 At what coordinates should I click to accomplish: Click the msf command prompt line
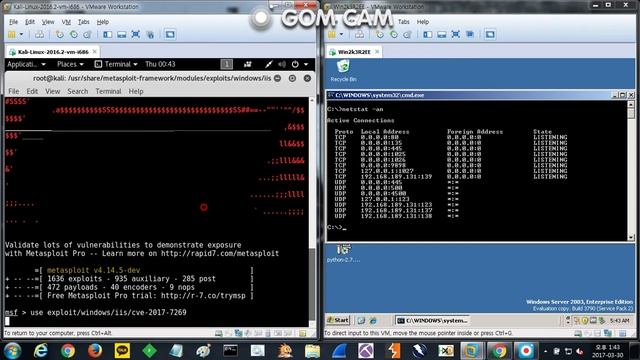96,312
